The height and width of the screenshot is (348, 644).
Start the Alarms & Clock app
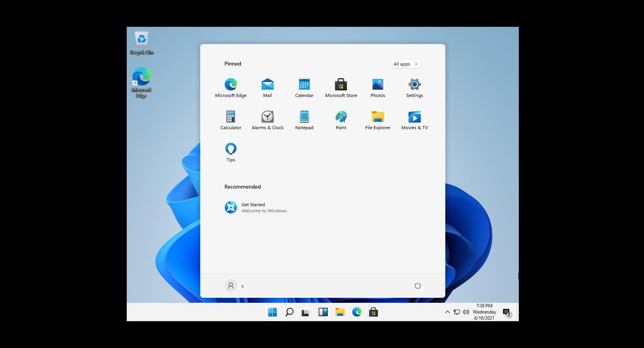[267, 120]
